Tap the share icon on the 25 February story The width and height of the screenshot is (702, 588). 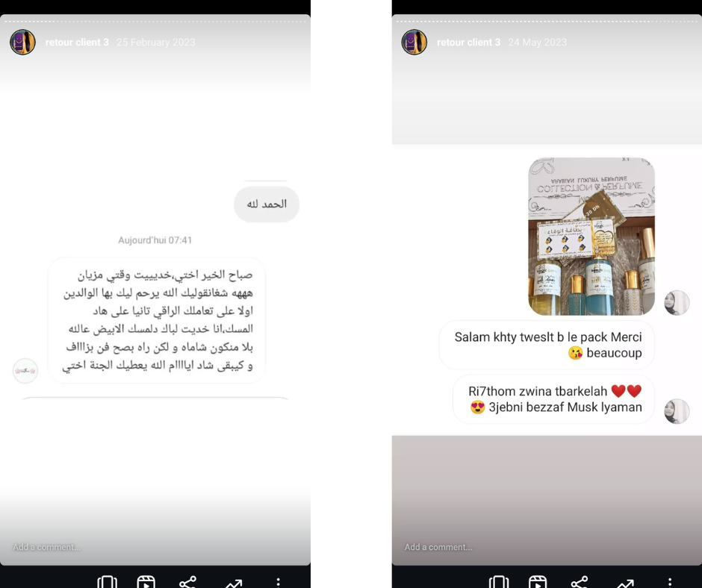[187, 582]
